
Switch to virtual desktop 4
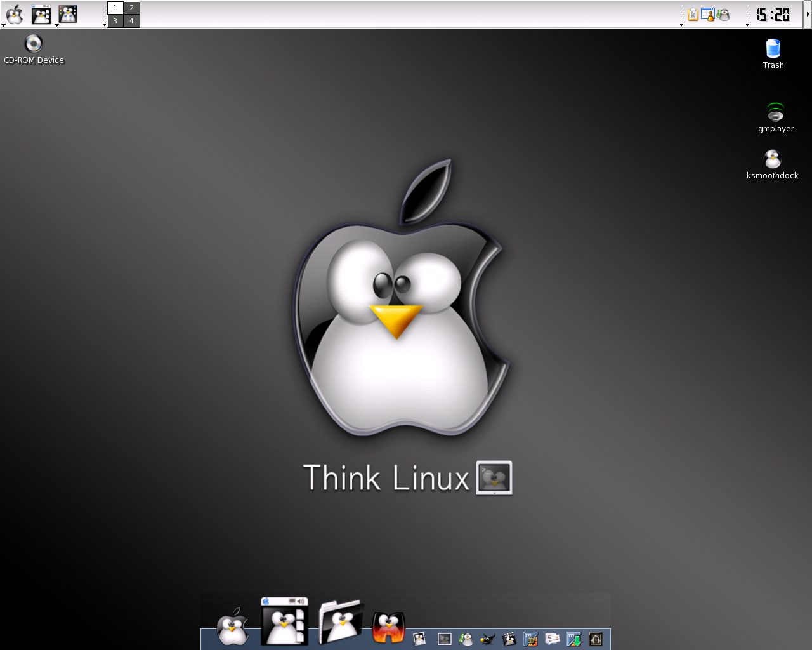coord(131,21)
